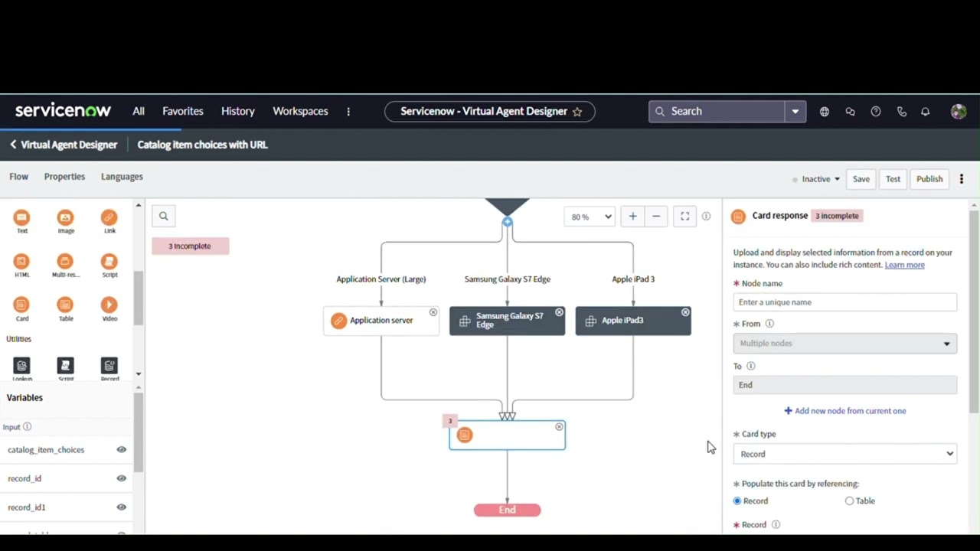Screen dimensions: 980x551
Task: Open the All menu
Action: pos(139,111)
